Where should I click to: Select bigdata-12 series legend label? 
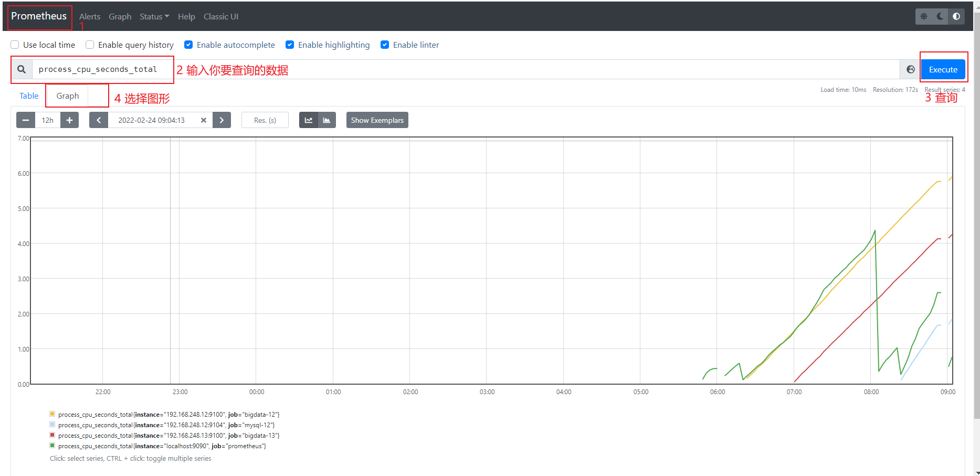(x=169, y=415)
